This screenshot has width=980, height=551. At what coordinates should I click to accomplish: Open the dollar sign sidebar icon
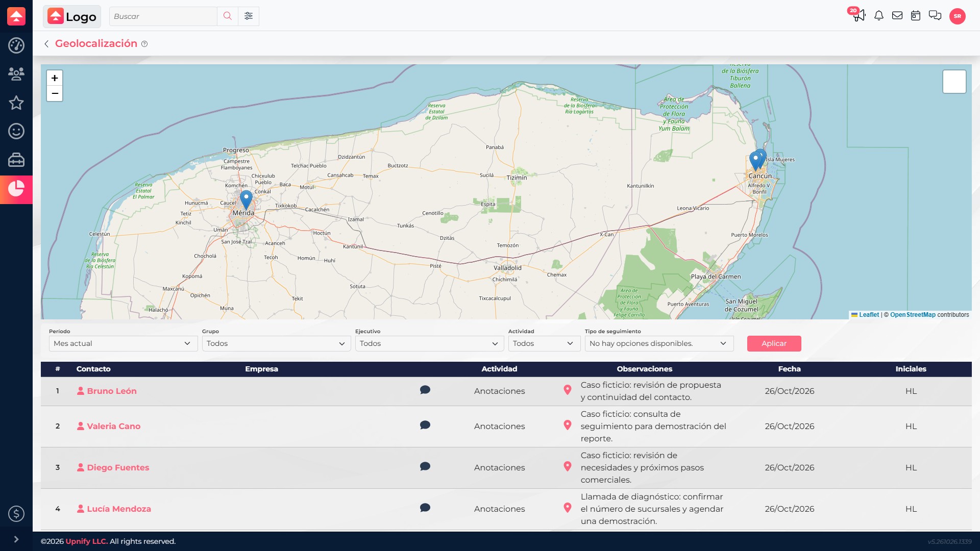click(16, 514)
